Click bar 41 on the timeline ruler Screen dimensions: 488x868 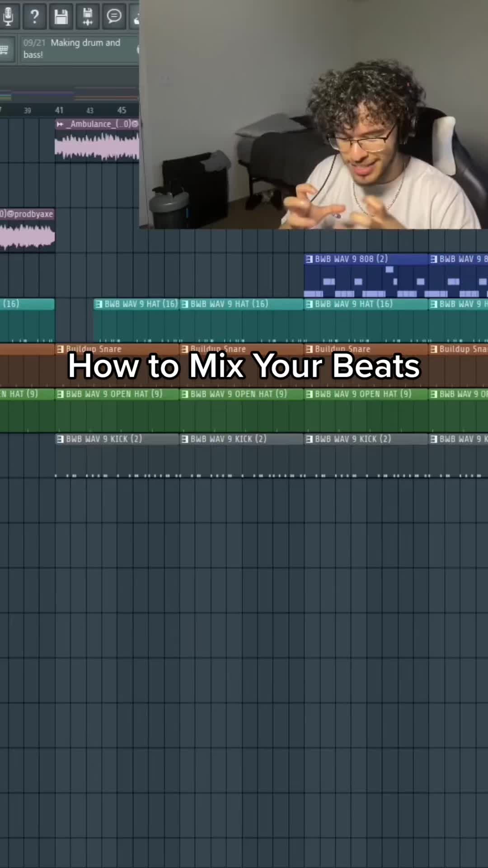point(59,110)
